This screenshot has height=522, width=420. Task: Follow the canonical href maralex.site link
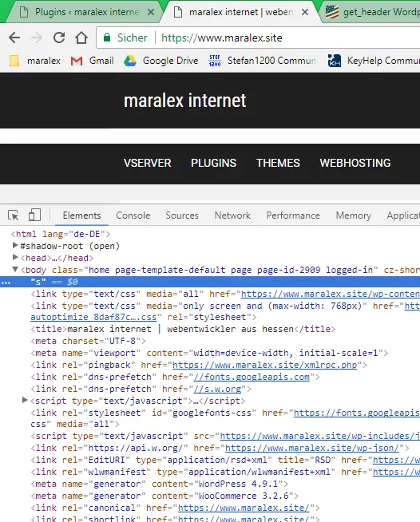tap(244, 508)
